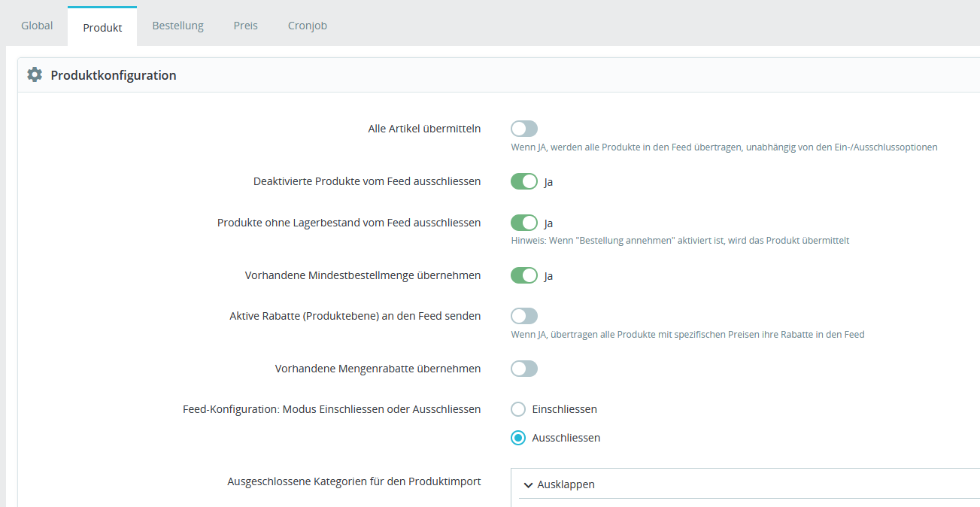This screenshot has height=507, width=980.
Task: Click the Produktkonfiguration heading text
Action: point(114,75)
